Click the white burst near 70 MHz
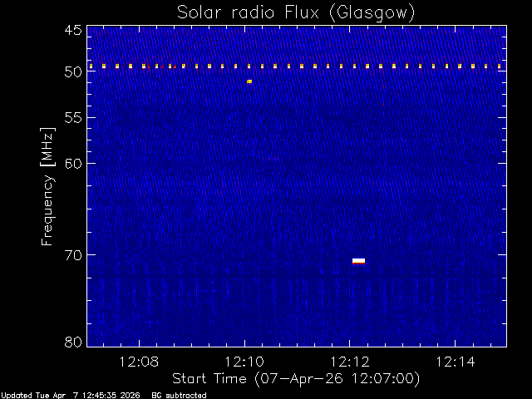Viewport: 532px width, 399px height. click(358, 261)
